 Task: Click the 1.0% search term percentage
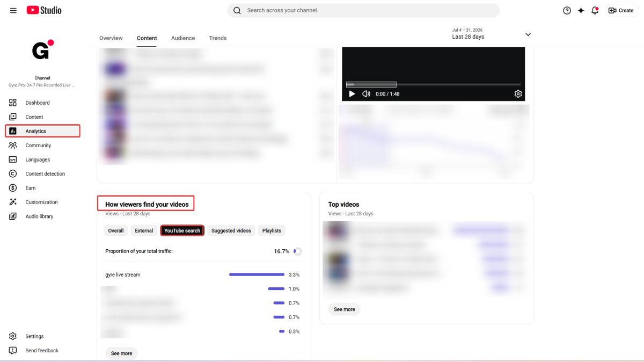pos(294,289)
